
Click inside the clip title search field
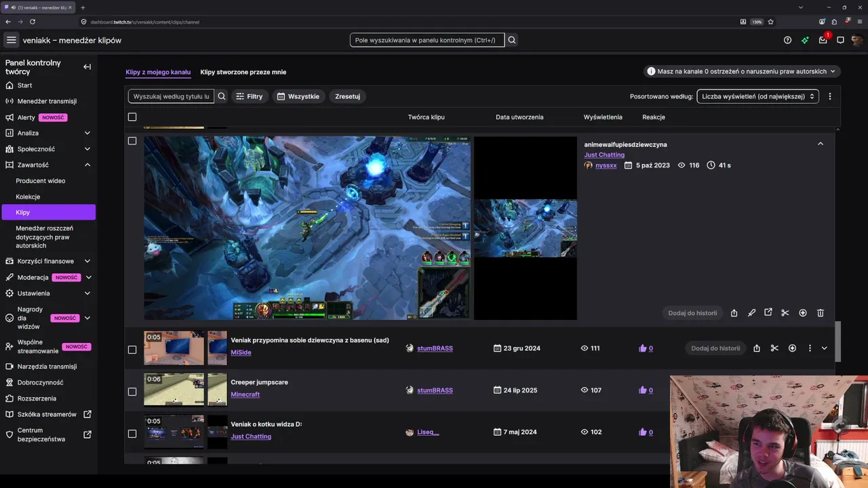171,96
